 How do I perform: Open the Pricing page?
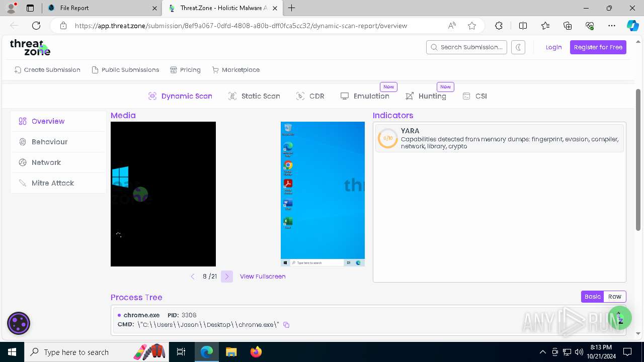185,70
